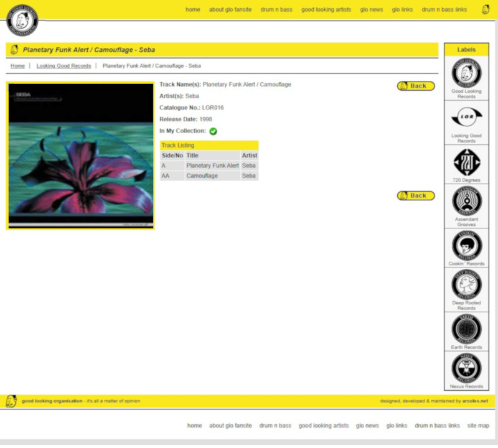The width and height of the screenshot is (498, 448).
Task: Open glo news in top navigation
Action: click(x=371, y=9)
